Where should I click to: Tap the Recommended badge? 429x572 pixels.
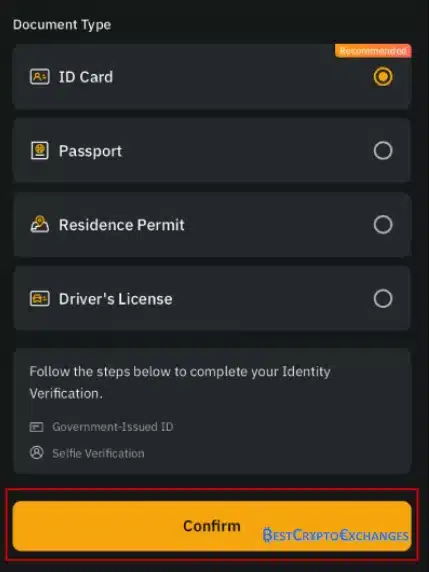point(373,51)
